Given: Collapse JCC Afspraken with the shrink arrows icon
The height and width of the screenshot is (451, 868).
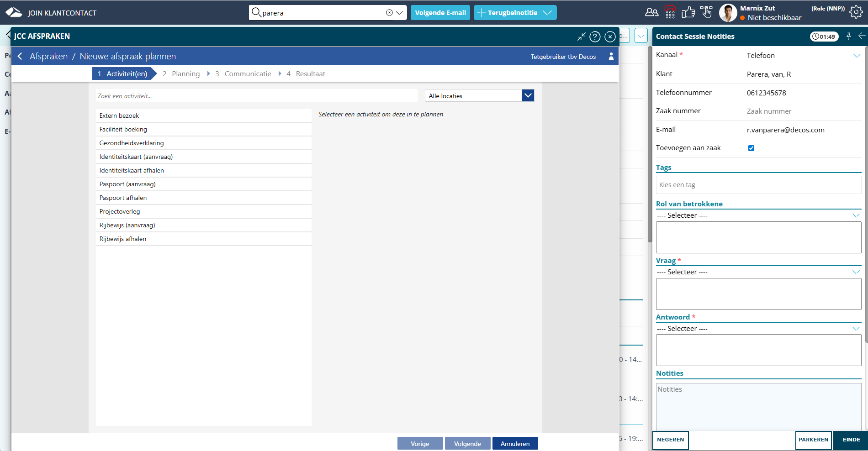Looking at the screenshot, I should (581, 37).
